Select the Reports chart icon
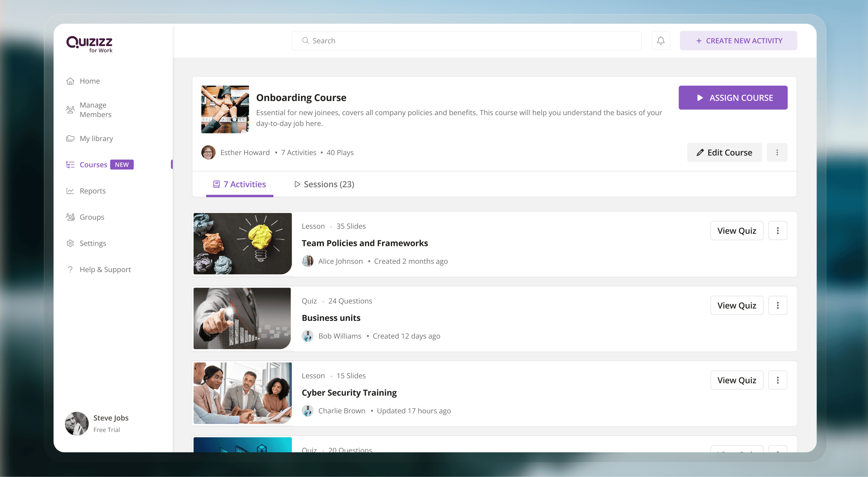Viewport: 868px width, 477px height. coord(70,191)
